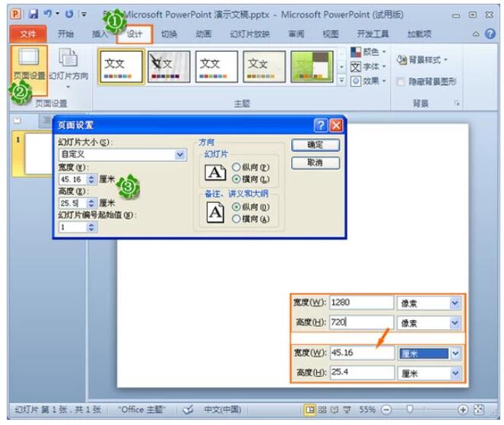Open the 字体 theme fonts dropdown

click(368, 67)
